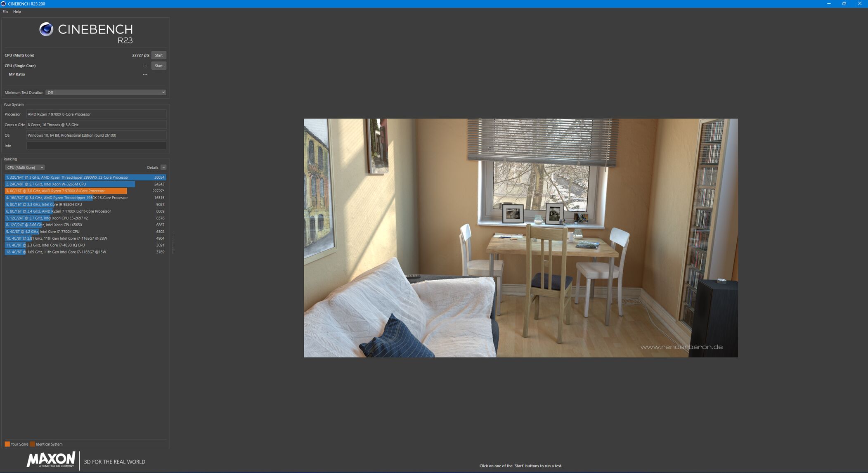Select ranking row Xeon CPU X5650
Screen dimensions: 868x473
click(85, 225)
